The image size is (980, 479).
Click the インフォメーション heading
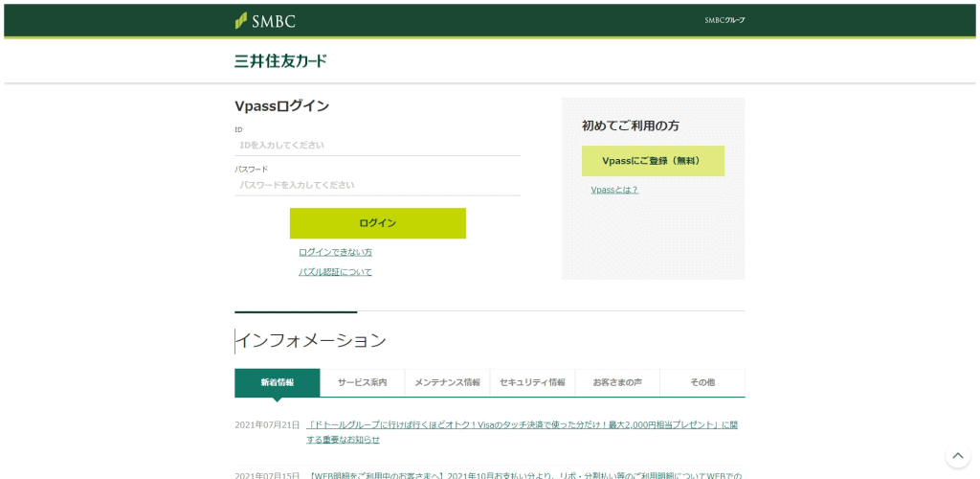[311, 341]
